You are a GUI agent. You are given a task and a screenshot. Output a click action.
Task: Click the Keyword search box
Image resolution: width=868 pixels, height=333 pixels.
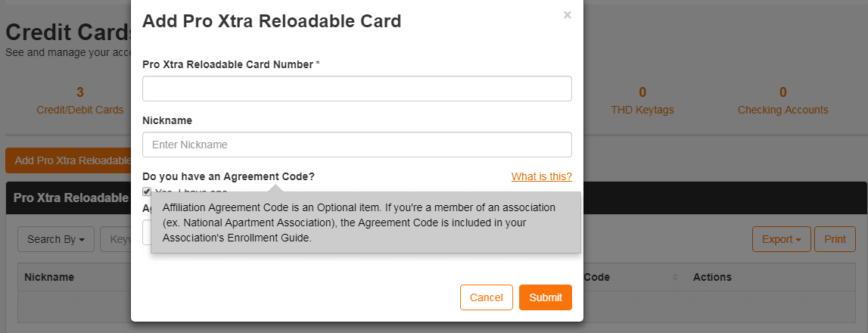coord(116,239)
